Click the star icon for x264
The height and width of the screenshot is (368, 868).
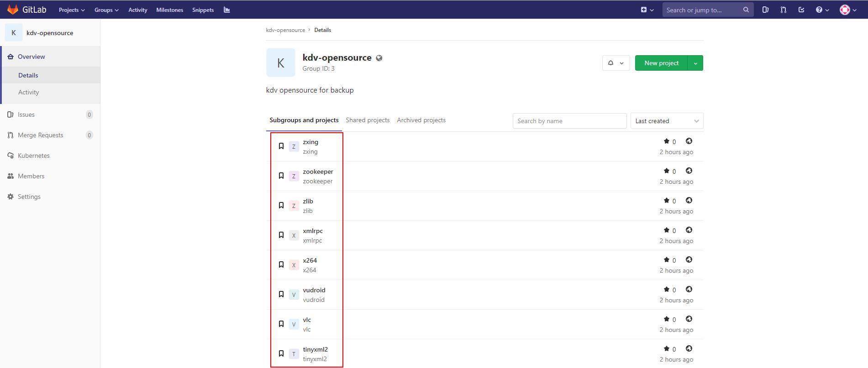point(666,260)
